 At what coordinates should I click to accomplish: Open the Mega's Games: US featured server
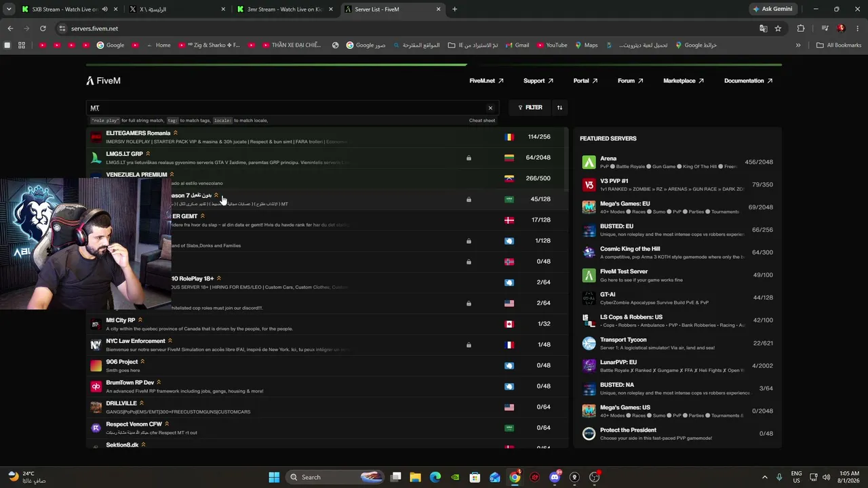tap(677, 411)
